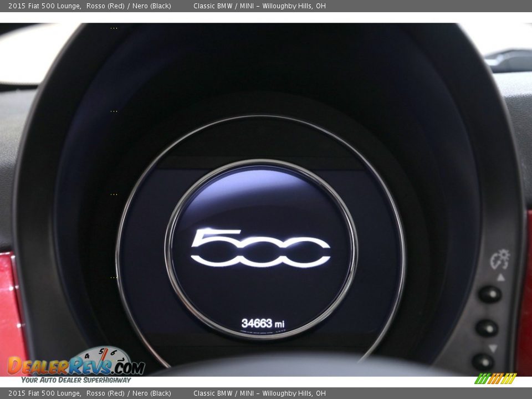Image resolution: width=532 pixels, height=399 pixels.
Task: Click the DealerRevs.com logo
Action: [76, 362]
